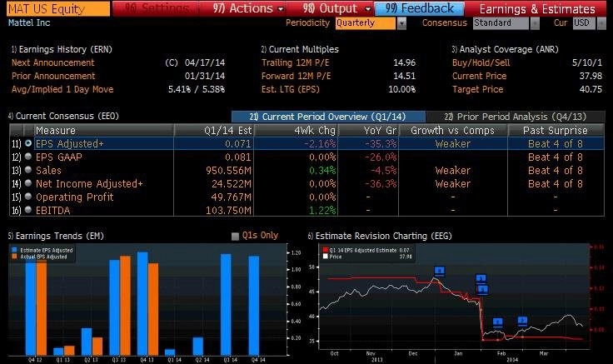Viewport: 613px width, 364px height.
Task: Click the Forward 12M P/E value 14.51
Action: (404, 76)
